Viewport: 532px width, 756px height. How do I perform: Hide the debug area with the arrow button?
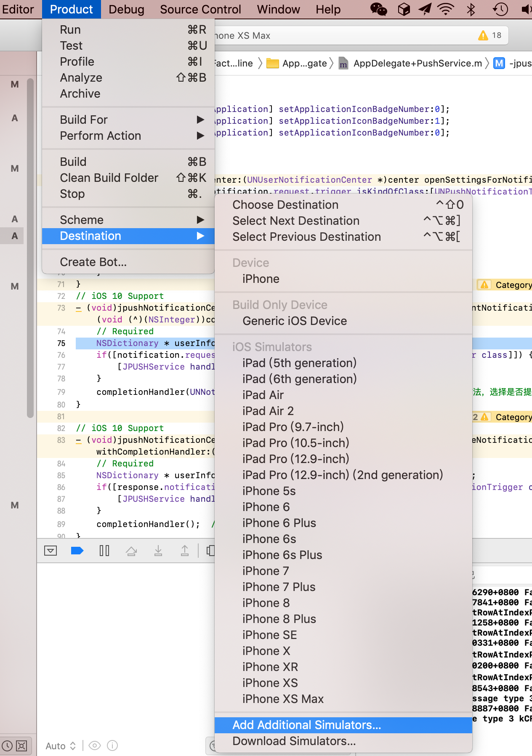[51, 551]
